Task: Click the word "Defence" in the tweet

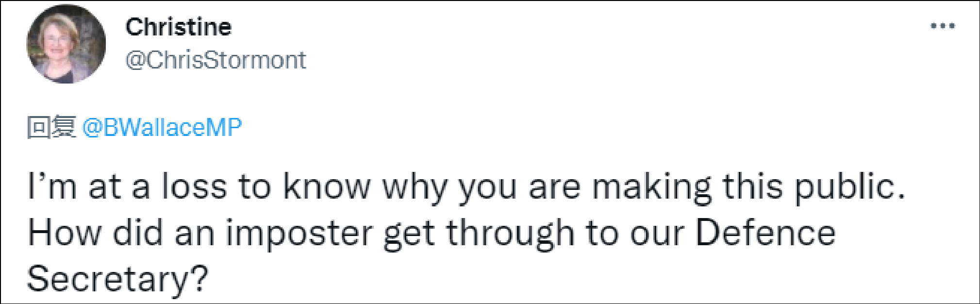Action: click(765, 233)
